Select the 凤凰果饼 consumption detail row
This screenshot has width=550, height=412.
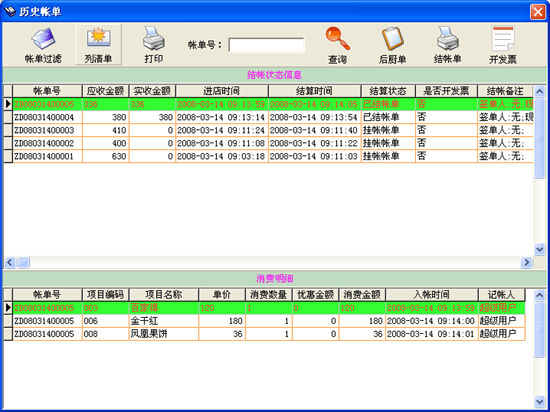pyautogui.click(x=264, y=334)
